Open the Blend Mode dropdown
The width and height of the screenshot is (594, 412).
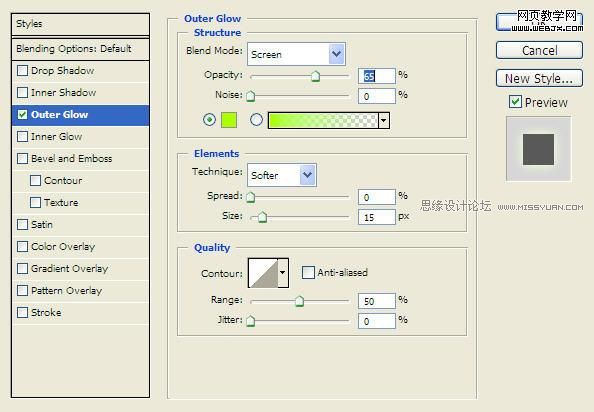[296, 54]
